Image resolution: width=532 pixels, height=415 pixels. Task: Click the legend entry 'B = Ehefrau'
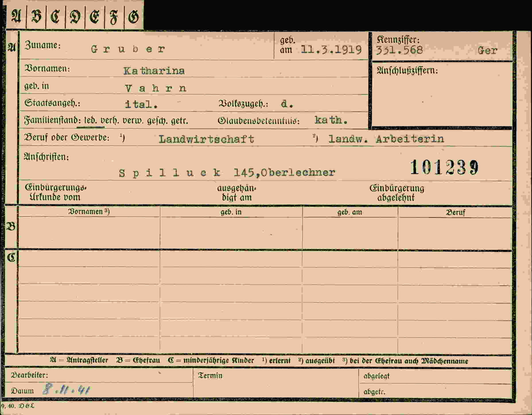138,360
